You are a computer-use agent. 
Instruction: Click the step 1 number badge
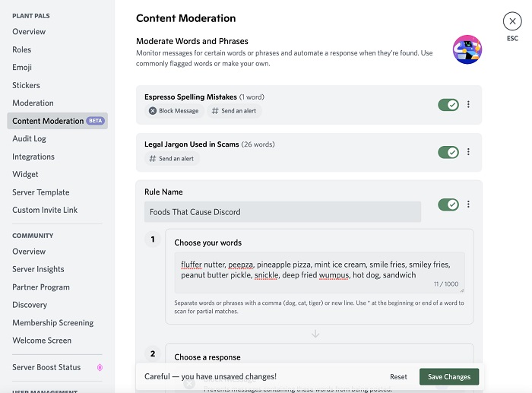[153, 239]
